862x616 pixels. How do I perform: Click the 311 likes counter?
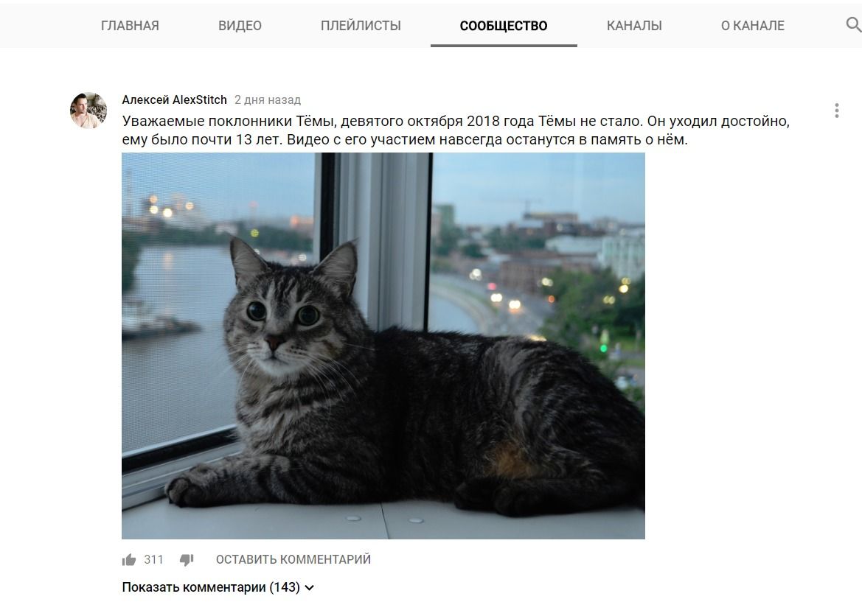click(153, 559)
